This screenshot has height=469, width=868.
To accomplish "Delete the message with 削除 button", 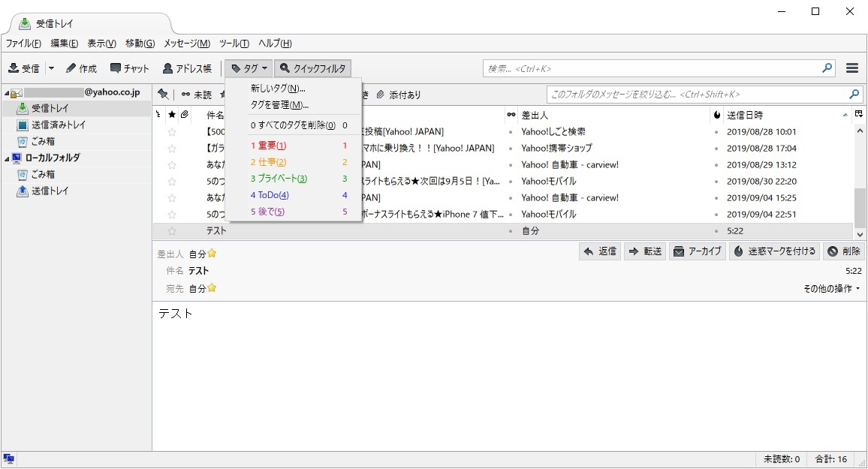I will click(x=844, y=251).
